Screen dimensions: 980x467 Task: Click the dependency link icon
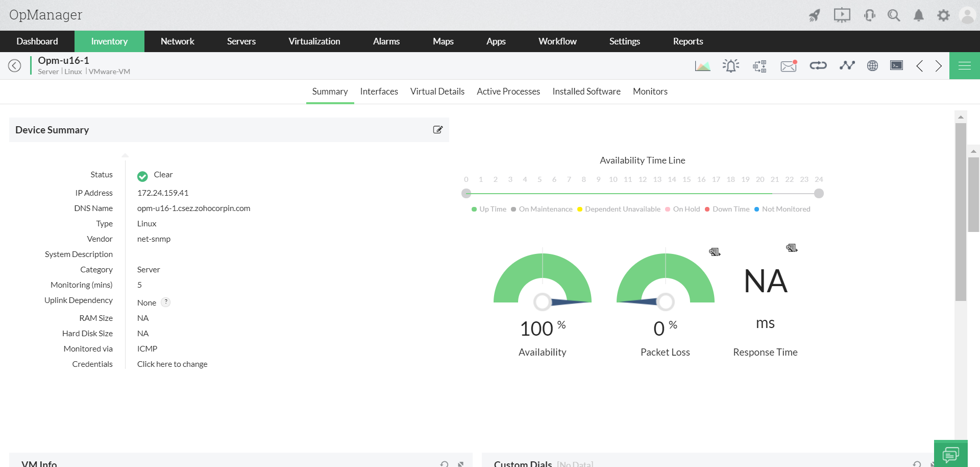pyautogui.click(x=817, y=65)
